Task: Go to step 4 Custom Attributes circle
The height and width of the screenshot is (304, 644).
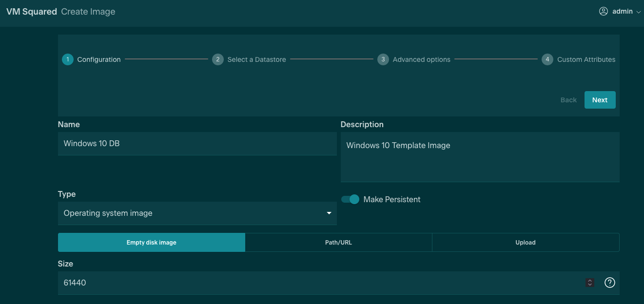Action: point(547,59)
